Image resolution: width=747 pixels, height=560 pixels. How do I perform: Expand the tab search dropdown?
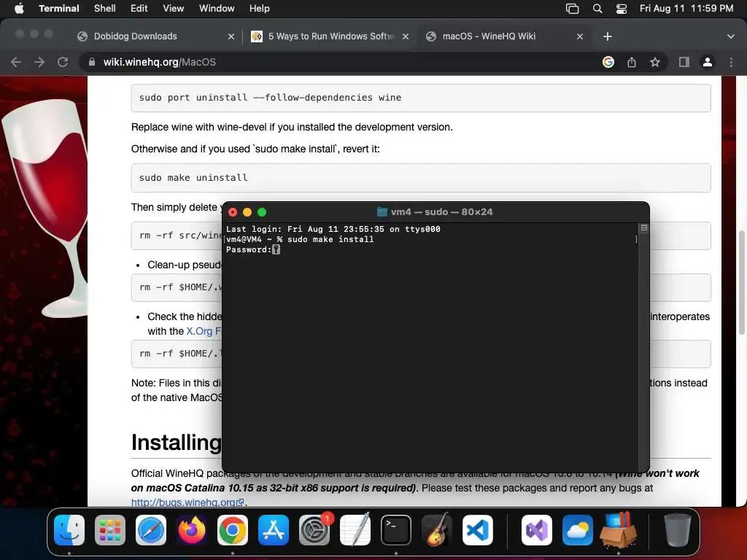(x=730, y=36)
